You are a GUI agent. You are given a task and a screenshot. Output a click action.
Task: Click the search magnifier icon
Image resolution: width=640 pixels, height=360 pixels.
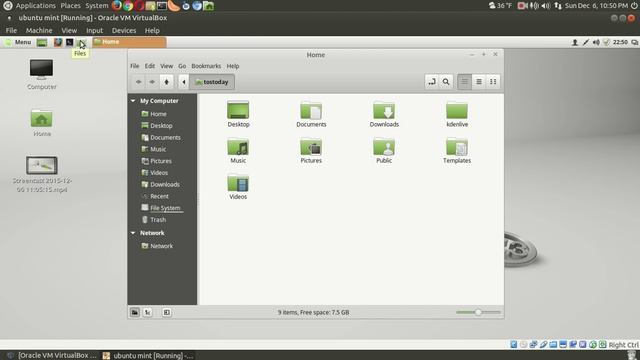tap(446, 82)
